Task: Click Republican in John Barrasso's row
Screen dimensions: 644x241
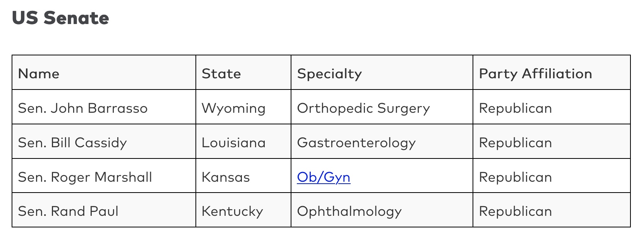Action: point(516,108)
